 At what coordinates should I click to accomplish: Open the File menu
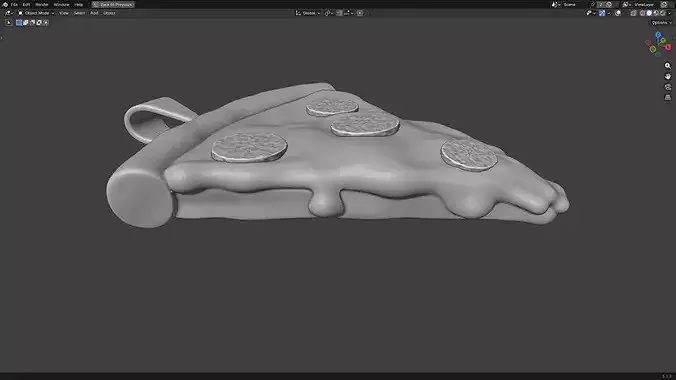point(14,4)
